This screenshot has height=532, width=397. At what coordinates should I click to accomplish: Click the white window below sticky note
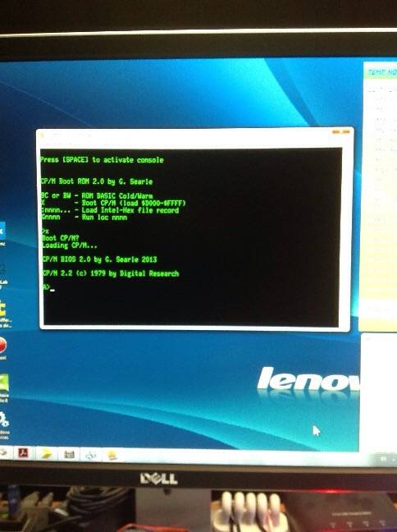click(380, 392)
